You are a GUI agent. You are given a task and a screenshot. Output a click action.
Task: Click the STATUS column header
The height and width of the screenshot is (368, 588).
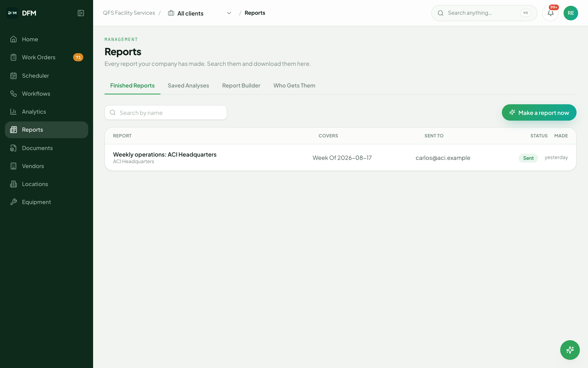click(539, 136)
